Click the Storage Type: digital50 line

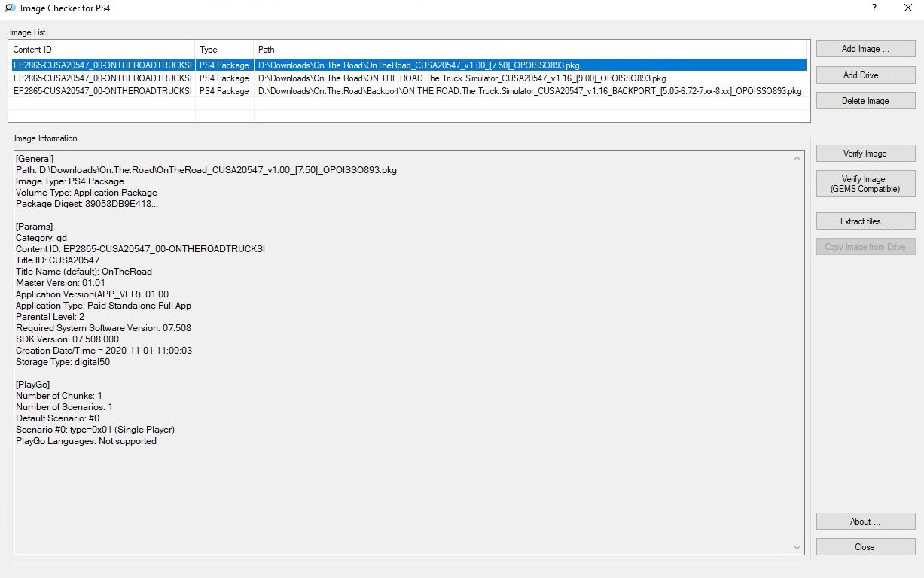coord(63,362)
